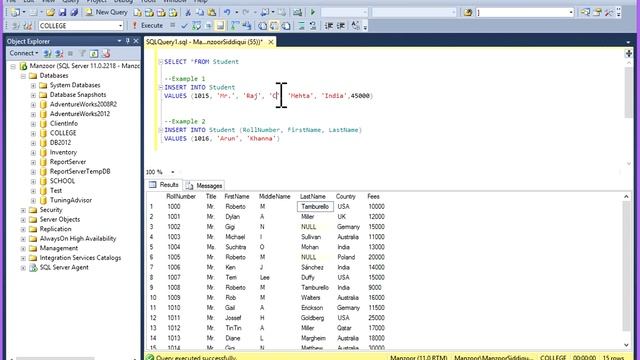
Task: Click the Comment Out Selected Lines icon
Action: (301, 26)
